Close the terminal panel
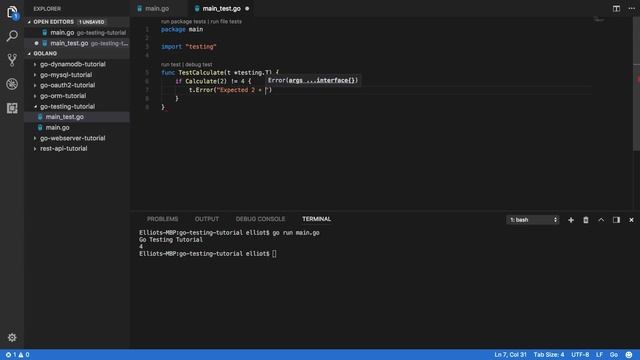This screenshot has width=640, height=360. tap(631, 220)
